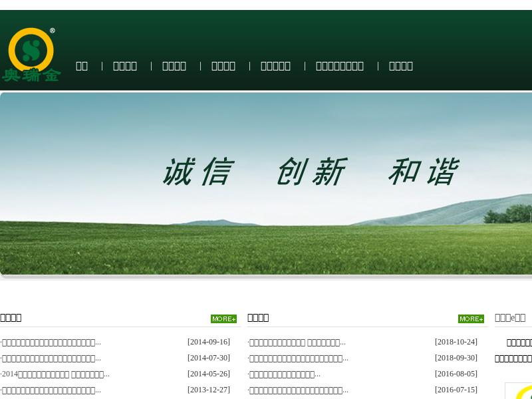Select the last navigation item in header
532x399 pixels.
(x=401, y=66)
